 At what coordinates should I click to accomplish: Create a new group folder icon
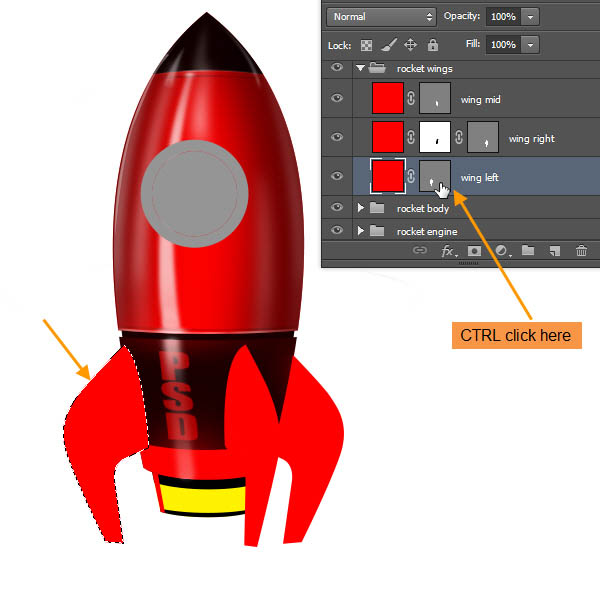coord(528,251)
